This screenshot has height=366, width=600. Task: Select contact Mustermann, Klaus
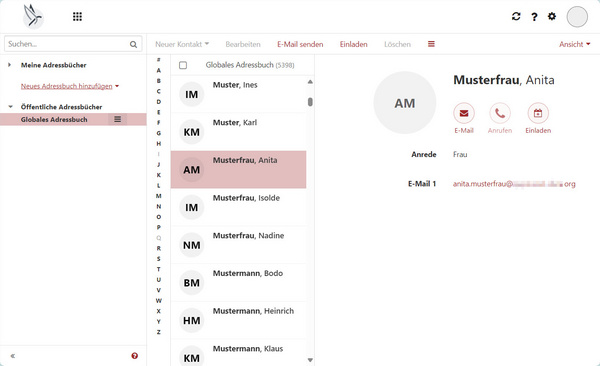pyautogui.click(x=238, y=353)
